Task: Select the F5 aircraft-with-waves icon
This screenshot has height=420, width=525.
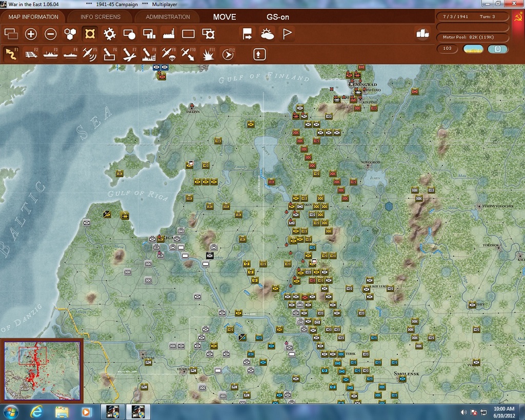Action: [x=90, y=54]
